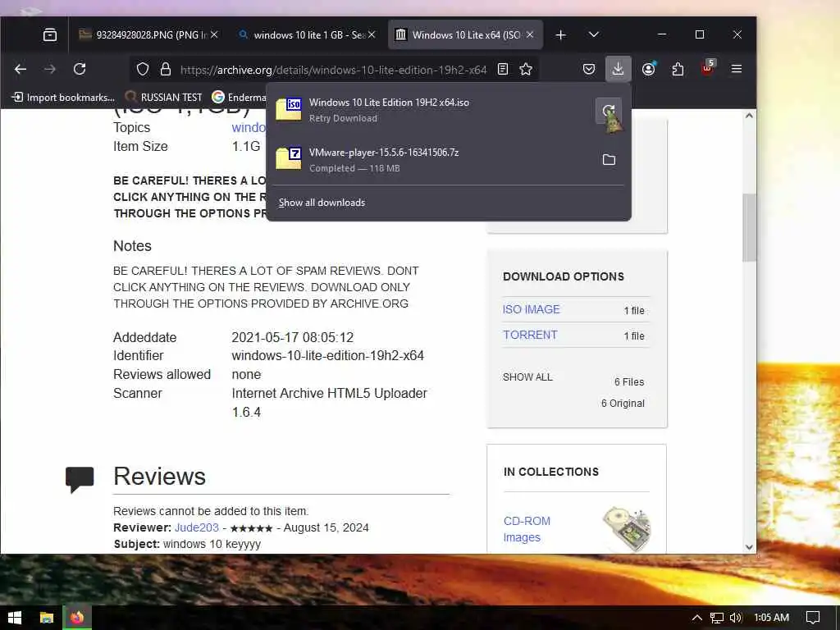Open Firefox account icon
The height and width of the screenshot is (630, 840).
[x=648, y=69]
